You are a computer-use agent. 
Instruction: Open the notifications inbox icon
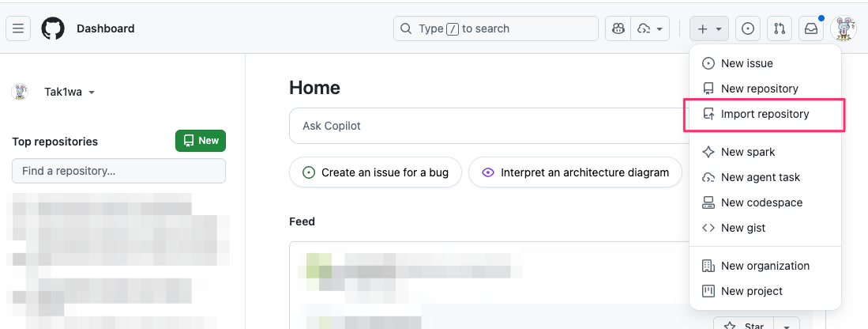[x=811, y=28]
